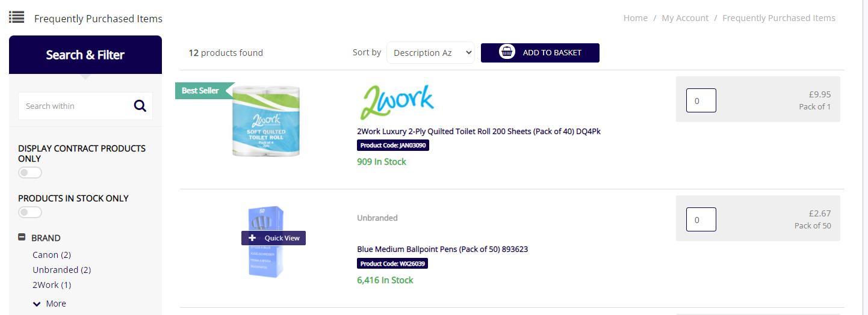This screenshot has height=315, width=868.
Task: Click the list menu icon beside page title
Action: coord(16,17)
